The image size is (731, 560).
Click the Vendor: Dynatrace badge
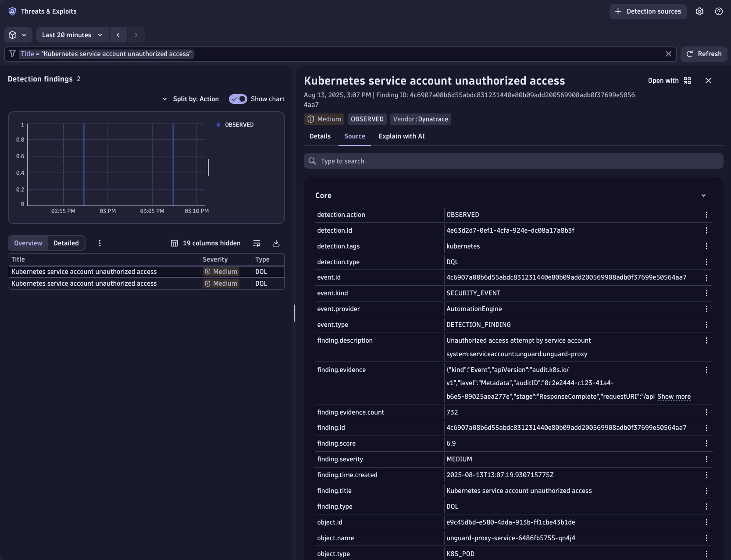pyautogui.click(x=421, y=119)
